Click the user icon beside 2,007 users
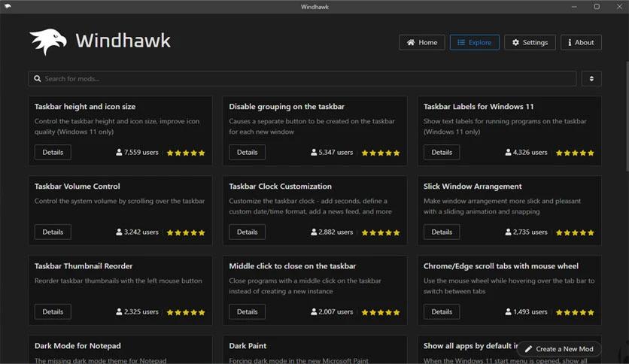Screen dimensions: 629x364 pos(314,312)
